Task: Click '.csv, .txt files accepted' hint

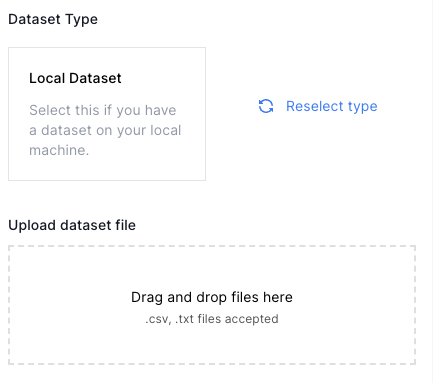Action: [x=212, y=319]
